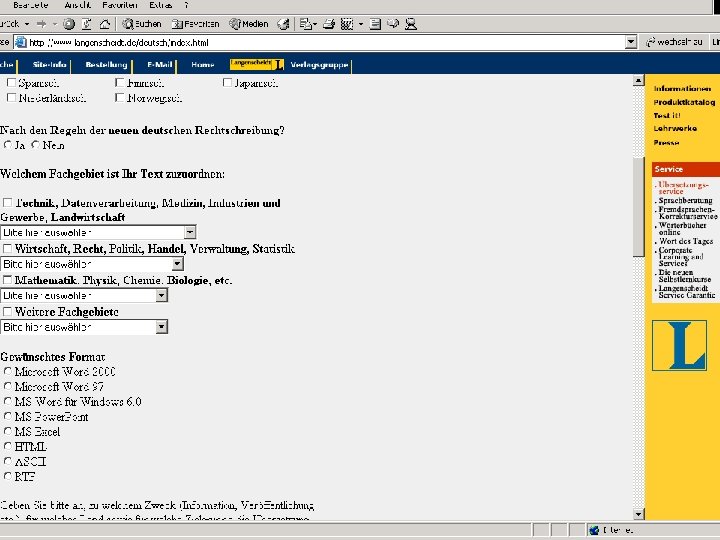The width and height of the screenshot is (720, 540).
Task: Open the edit icon dropdown arrow in toolbar
Action: (x=361, y=24)
